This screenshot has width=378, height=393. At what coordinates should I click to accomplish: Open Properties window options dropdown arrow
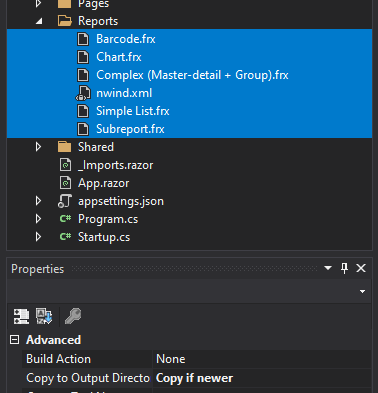tap(328, 268)
